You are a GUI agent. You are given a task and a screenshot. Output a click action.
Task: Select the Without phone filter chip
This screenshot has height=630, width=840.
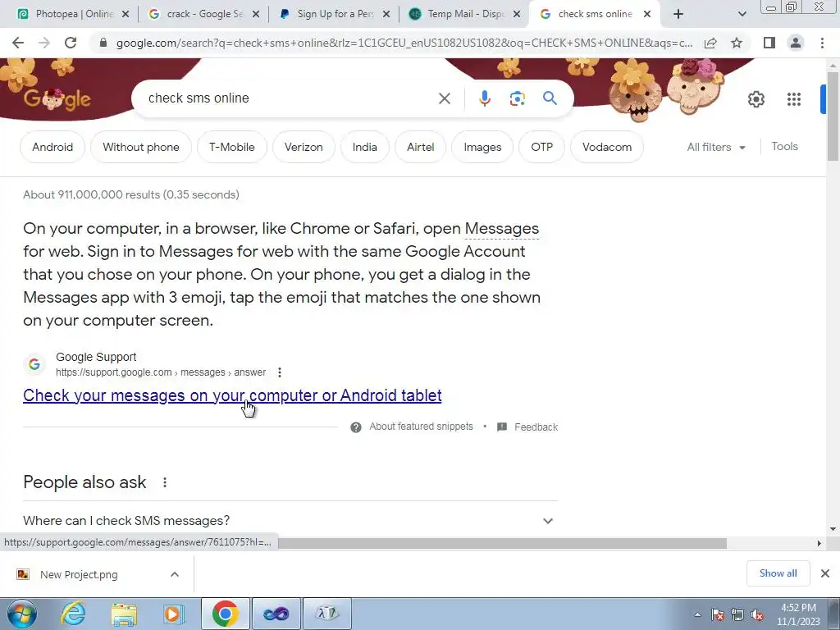coord(141,147)
